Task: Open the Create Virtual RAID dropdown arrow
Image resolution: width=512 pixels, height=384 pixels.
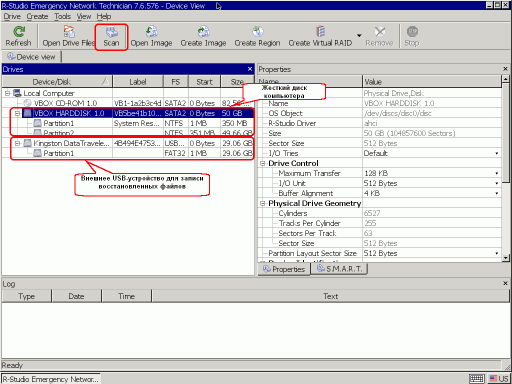Action: point(359,35)
